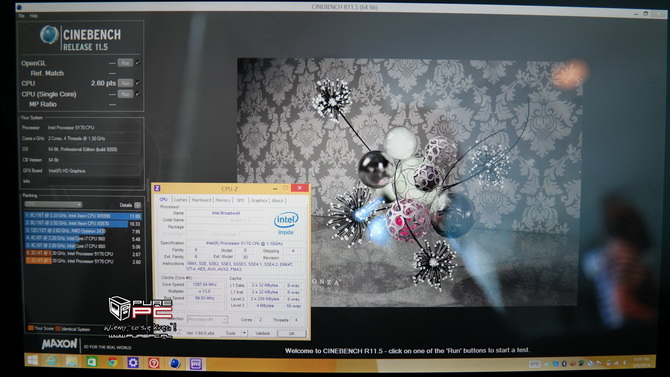
Task: Open the Mainboard tab in CPU-Z
Action: [x=201, y=200]
